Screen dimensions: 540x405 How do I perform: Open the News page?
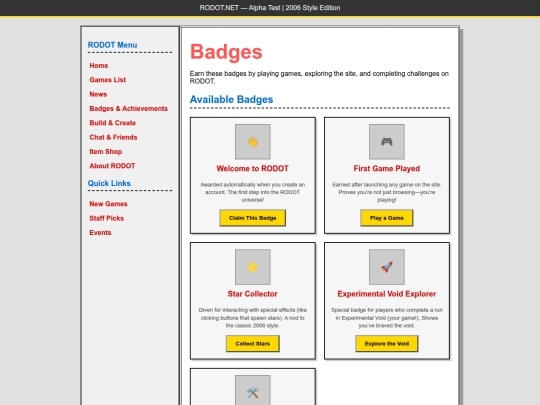(98, 94)
